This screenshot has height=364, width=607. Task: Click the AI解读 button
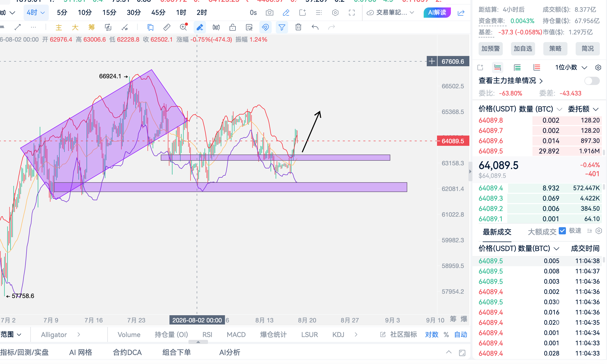click(x=437, y=13)
